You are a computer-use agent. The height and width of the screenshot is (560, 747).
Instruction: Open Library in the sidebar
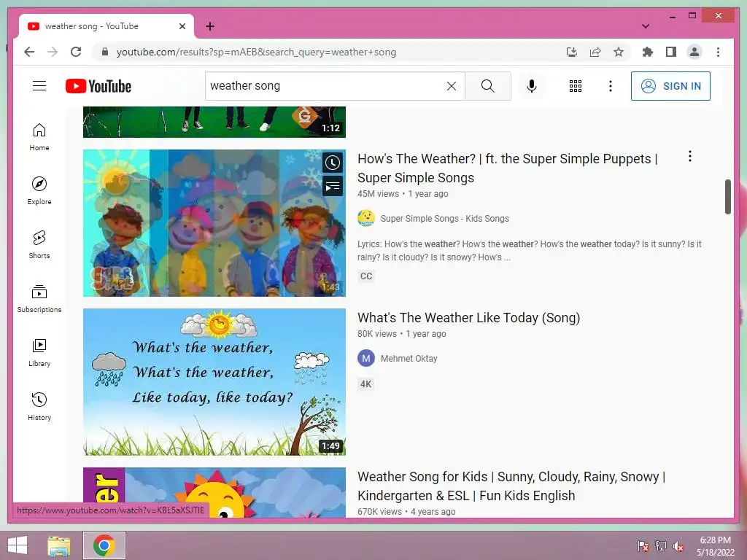click(x=39, y=352)
